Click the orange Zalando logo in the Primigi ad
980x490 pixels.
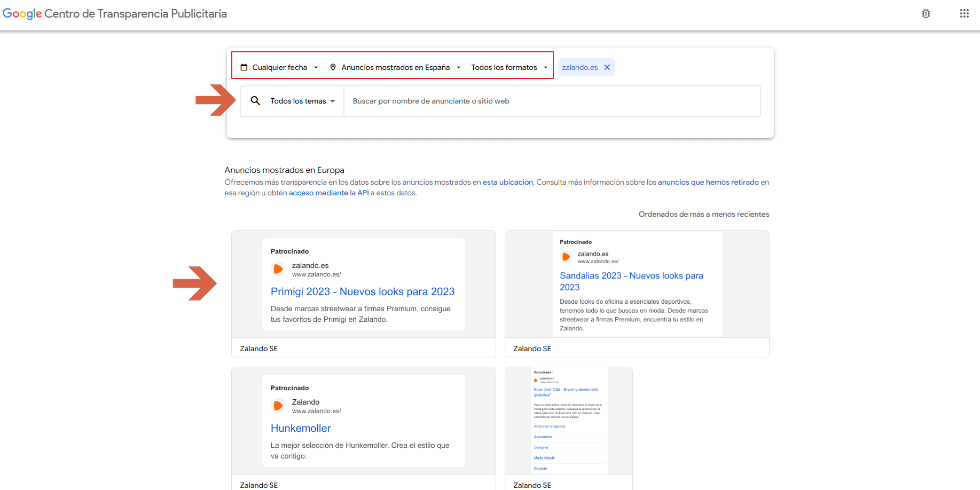278,269
